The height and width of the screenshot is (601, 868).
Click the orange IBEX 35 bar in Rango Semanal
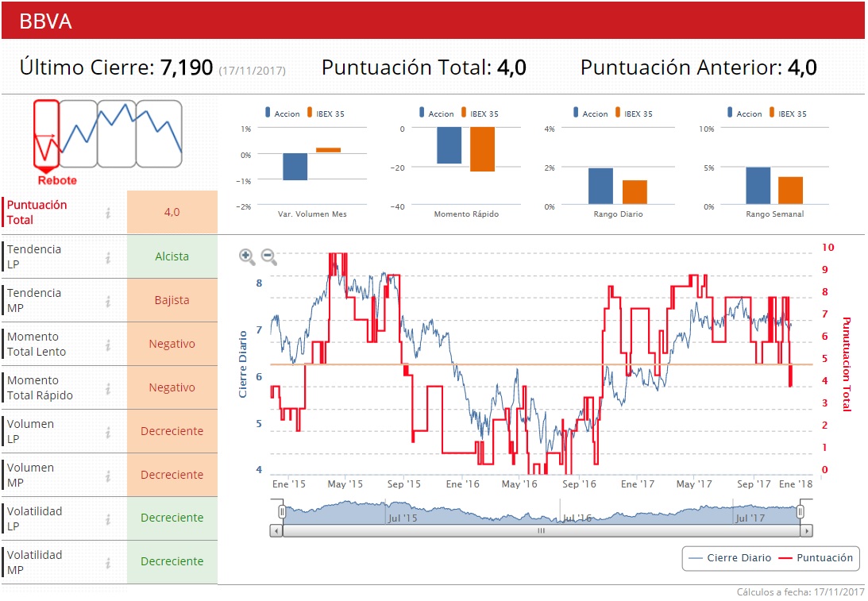point(790,191)
